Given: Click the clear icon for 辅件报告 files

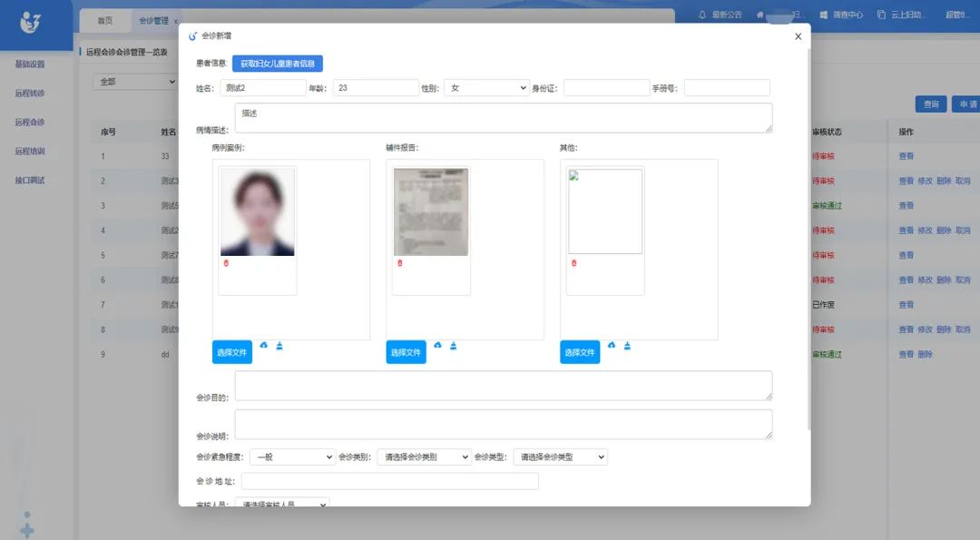Looking at the screenshot, I should click(x=454, y=346).
